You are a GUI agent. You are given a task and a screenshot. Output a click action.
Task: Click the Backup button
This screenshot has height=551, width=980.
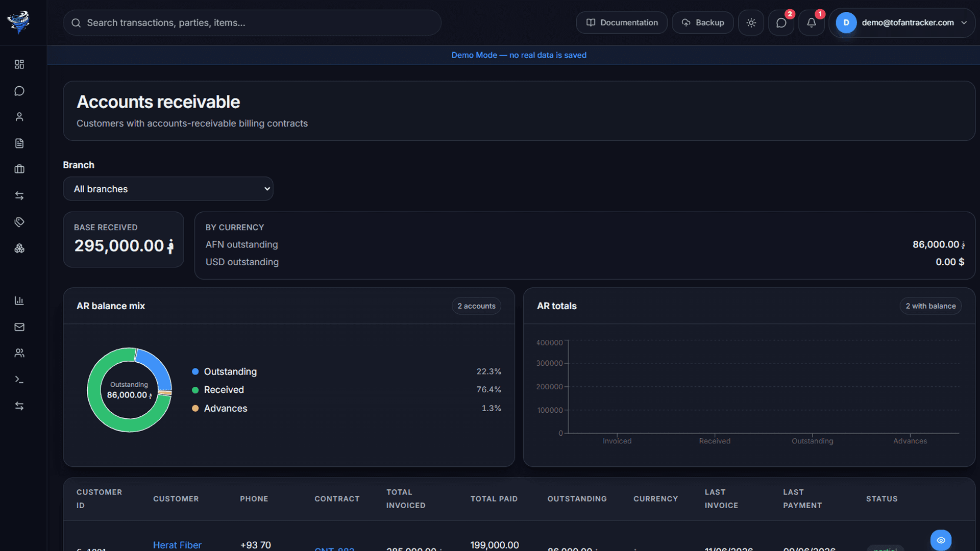coord(702,22)
